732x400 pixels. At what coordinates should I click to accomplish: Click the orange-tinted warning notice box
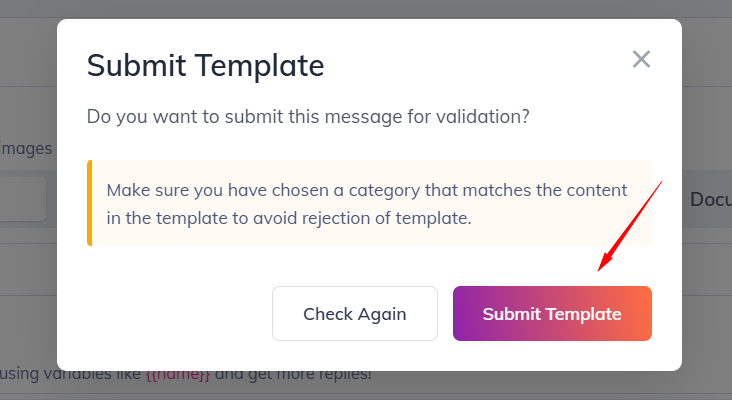(370, 203)
